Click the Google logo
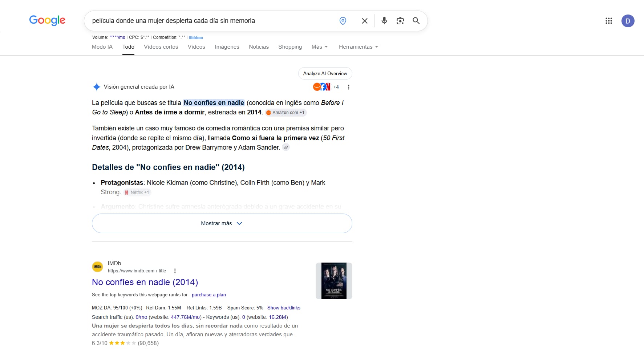644x357 pixels. [47, 20]
